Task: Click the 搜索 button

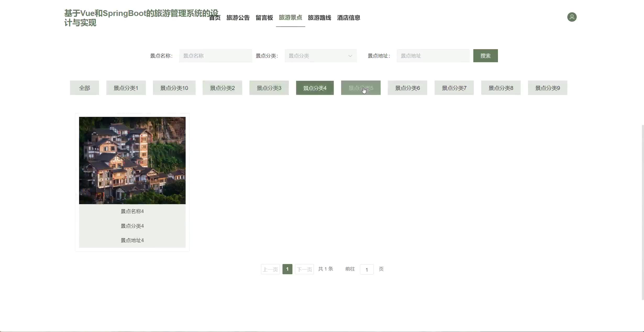Action: 485,56
